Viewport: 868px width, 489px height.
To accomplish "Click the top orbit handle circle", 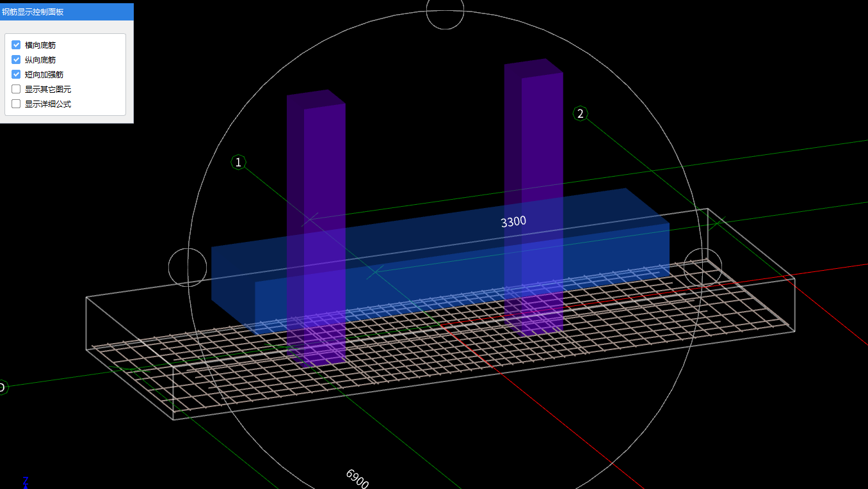I will click(x=445, y=11).
